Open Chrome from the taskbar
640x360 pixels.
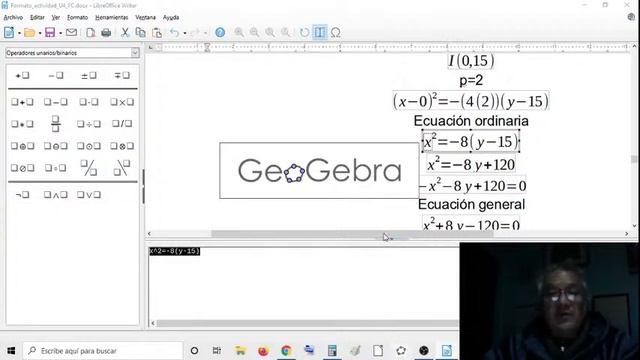pos(286,351)
